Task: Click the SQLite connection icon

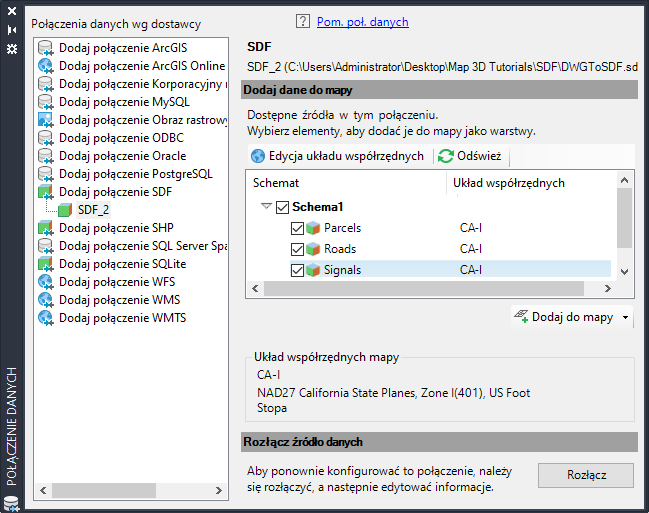Action: (46, 264)
